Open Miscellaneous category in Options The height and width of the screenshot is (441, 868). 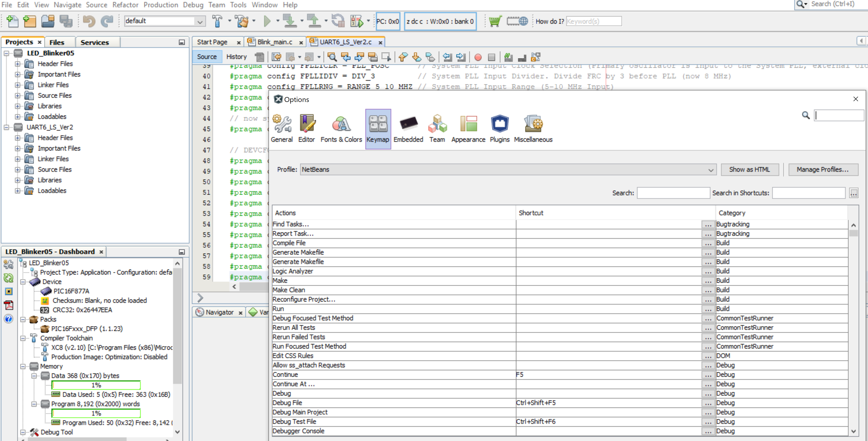tap(533, 129)
